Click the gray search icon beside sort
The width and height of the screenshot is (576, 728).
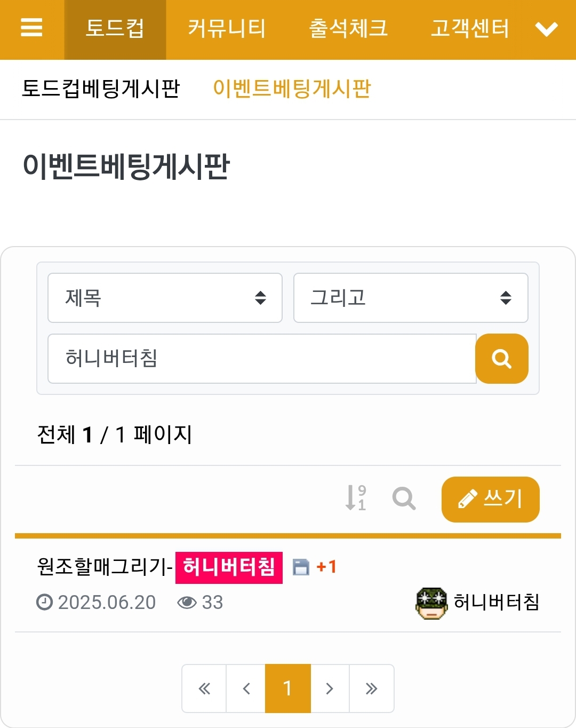[404, 498]
